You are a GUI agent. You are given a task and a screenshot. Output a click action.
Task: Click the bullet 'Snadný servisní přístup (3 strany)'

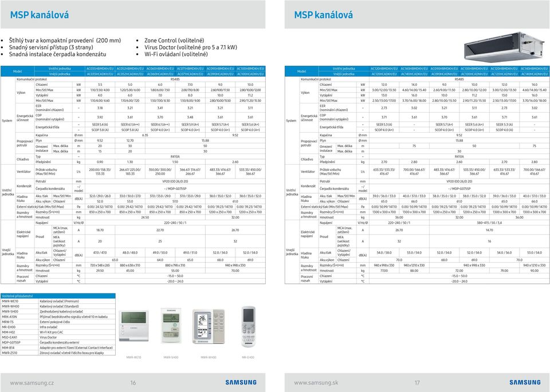(x=51, y=47)
